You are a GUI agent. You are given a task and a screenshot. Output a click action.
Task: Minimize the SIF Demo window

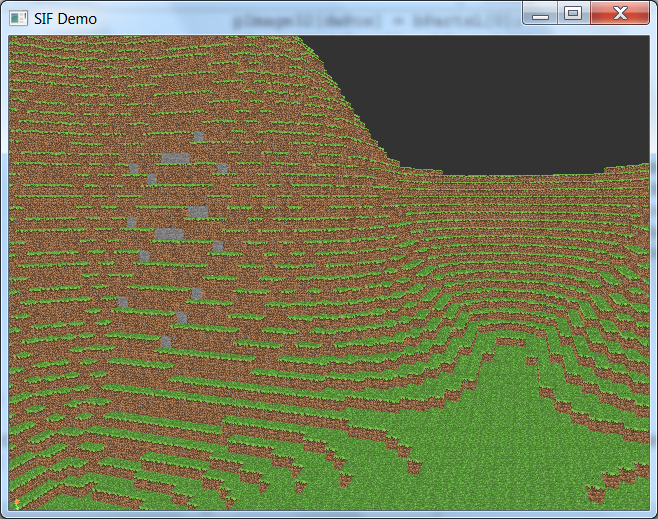coord(540,13)
